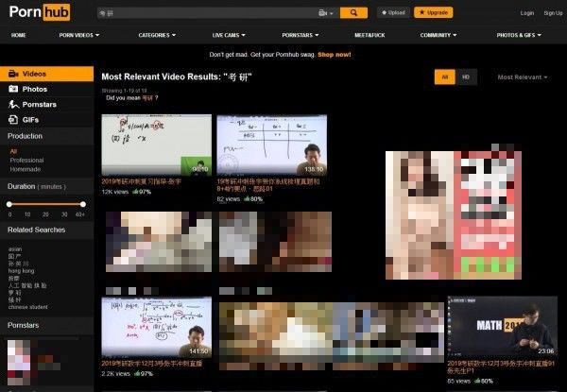The image size is (567, 392).
Task: Open the Home menu item
Action: [18, 35]
